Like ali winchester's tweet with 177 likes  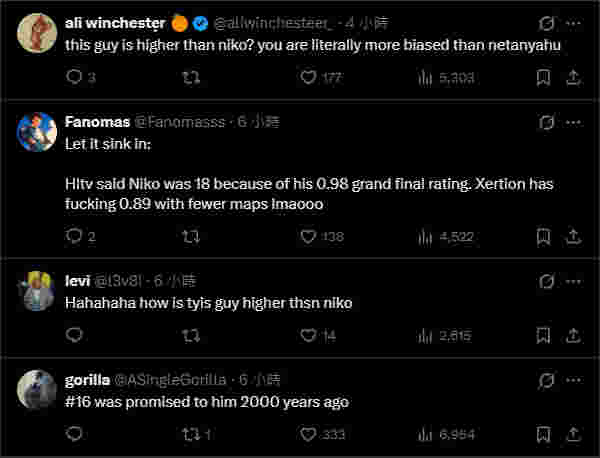pyautogui.click(x=309, y=77)
